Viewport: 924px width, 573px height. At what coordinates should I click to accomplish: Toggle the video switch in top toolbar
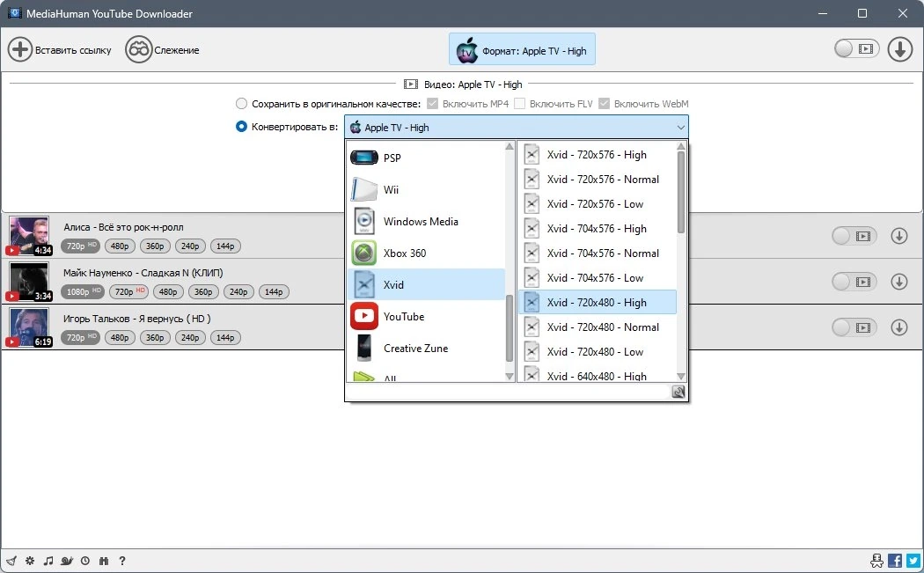(x=857, y=49)
